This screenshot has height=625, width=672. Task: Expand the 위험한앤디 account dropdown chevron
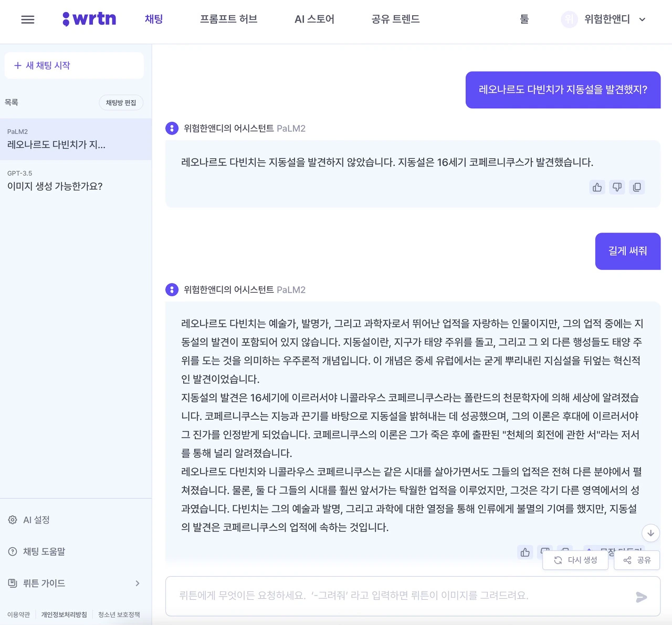pos(642,19)
